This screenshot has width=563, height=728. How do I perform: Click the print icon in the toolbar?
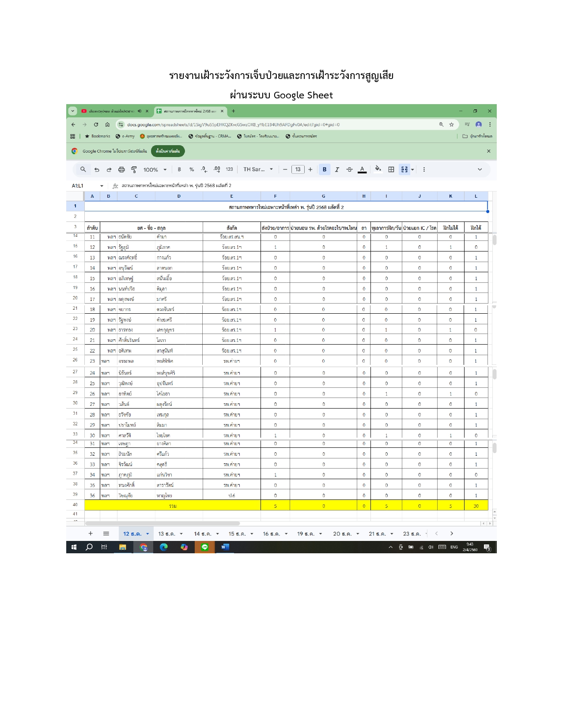click(121, 169)
